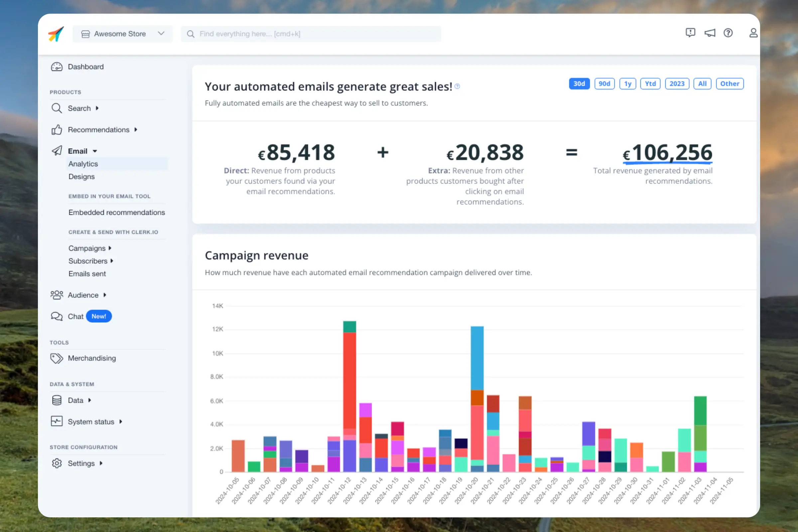The image size is (798, 532).
Task: Click the System status icon
Action: [57, 421]
